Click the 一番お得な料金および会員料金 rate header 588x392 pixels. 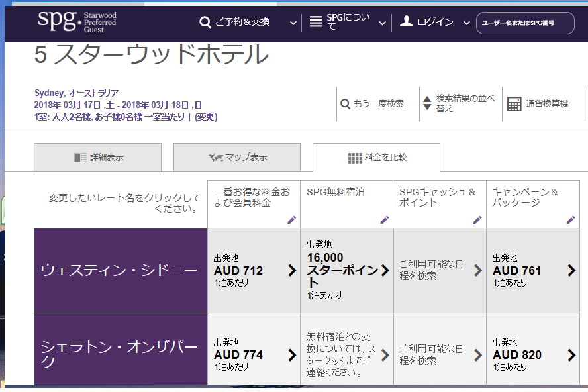(x=252, y=197)
